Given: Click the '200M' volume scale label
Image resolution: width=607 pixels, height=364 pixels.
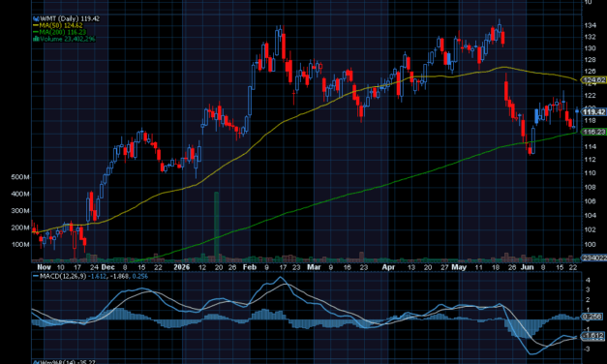Looking at the screenshot, I should pyautogui.click(x=20, y=227).
